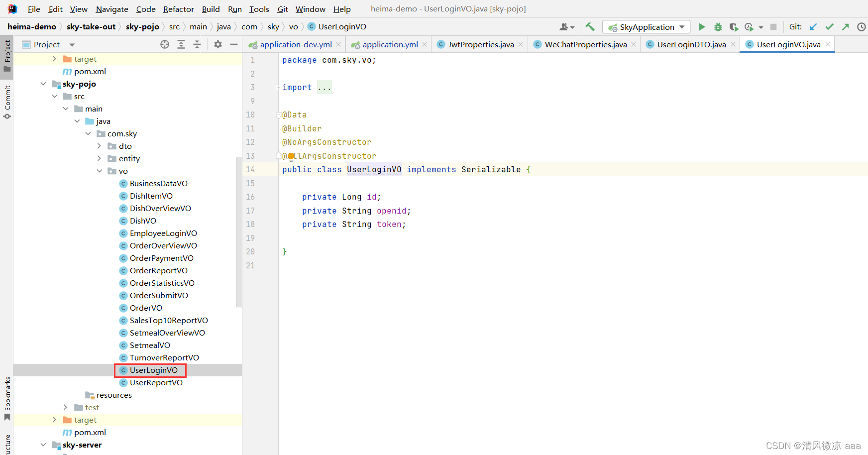868x455 pixels.
Task: Click the sky-pojo breadcrumb
Action: coord(142,27)
